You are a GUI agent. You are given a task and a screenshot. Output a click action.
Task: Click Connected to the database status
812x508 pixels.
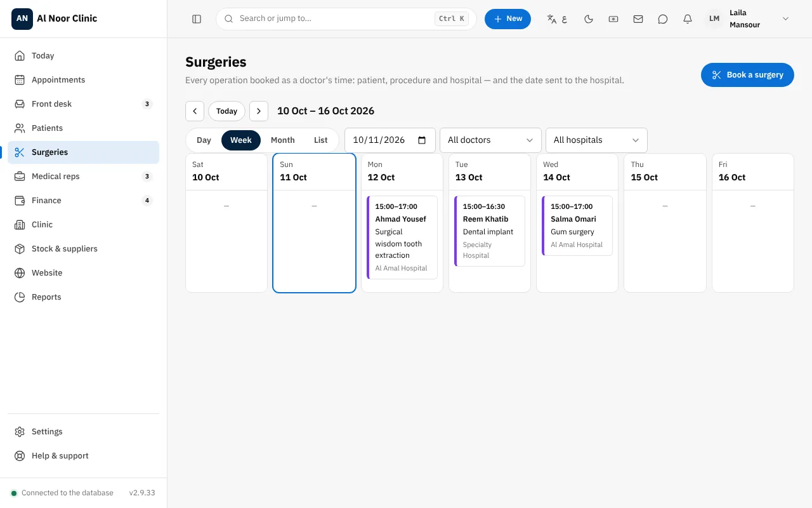[62, 493]
